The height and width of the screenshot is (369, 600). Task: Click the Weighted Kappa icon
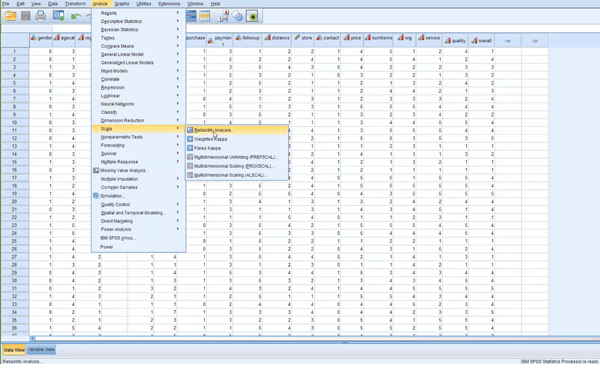190,139
